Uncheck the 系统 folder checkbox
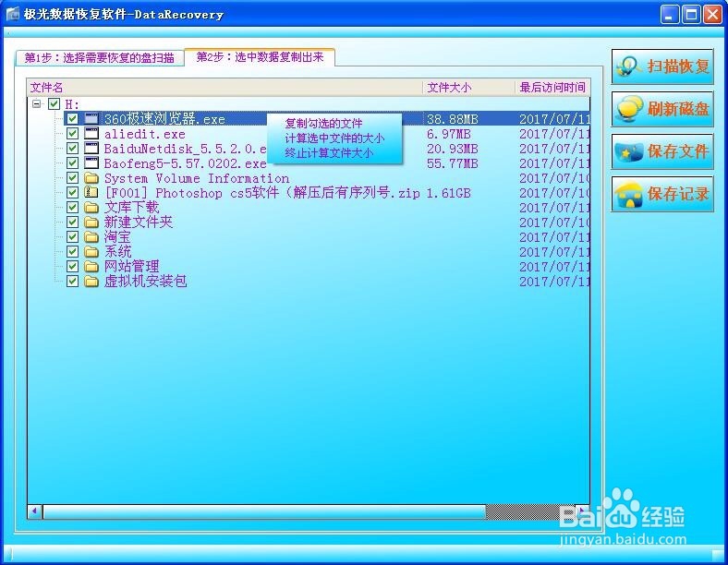Viewport: 728px width, 565px height. click(x=72, y=252)
